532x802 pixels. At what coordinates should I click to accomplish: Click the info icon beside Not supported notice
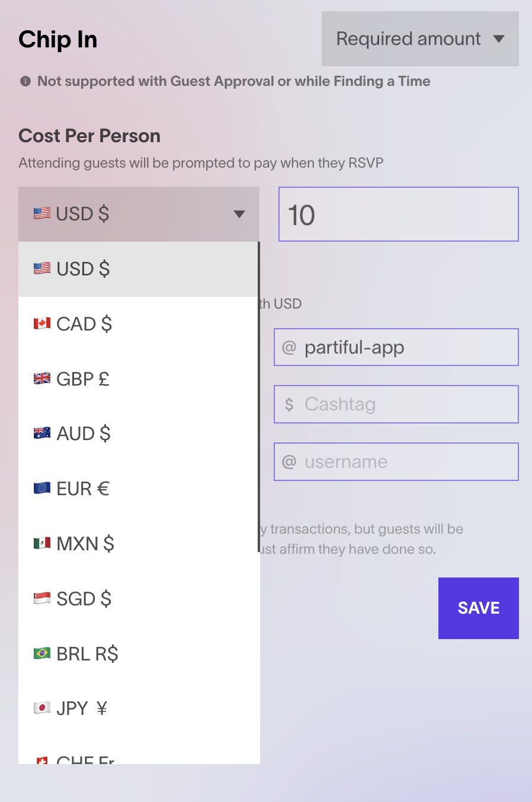coord(25,81)
